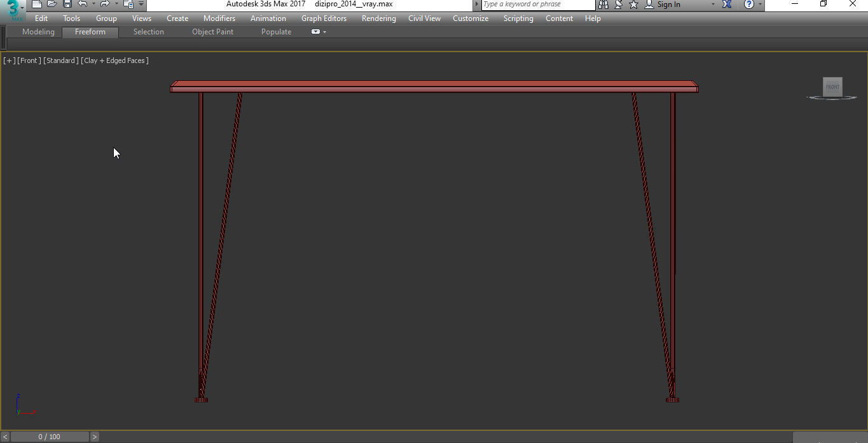Image resolution: width=868 pixels, height=443 pixels.
Task: Open the viewport [+] general menu
Action: [10, 60]
